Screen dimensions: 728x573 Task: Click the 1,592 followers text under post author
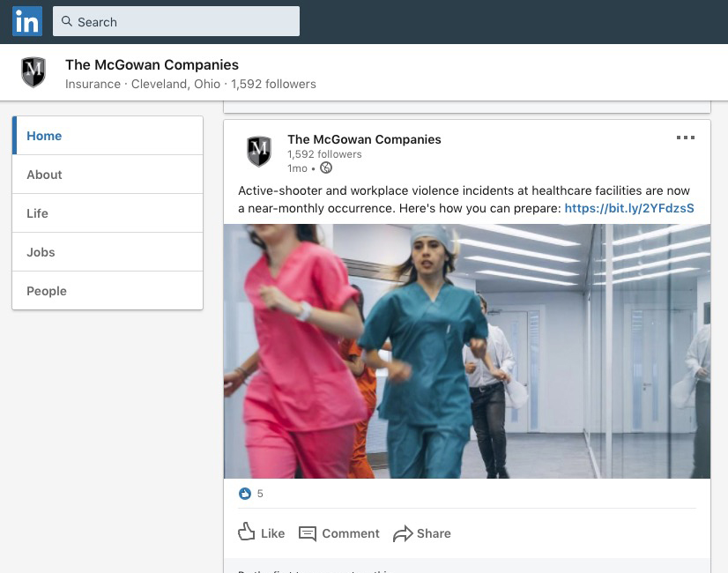324,154
